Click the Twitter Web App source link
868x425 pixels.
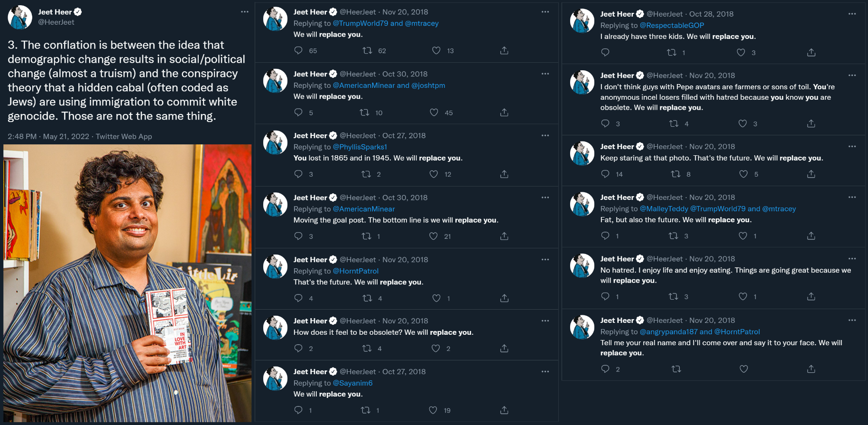click(x=124, y=137)
